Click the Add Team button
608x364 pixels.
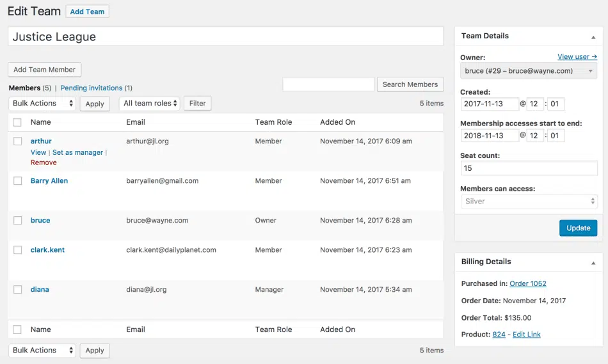click(x=87, y=12)
